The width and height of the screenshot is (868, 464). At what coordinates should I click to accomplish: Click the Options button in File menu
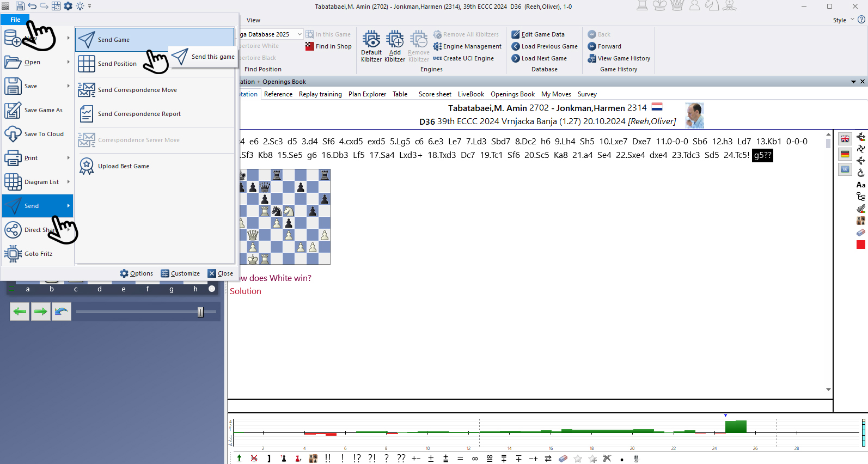pos(137,273)
